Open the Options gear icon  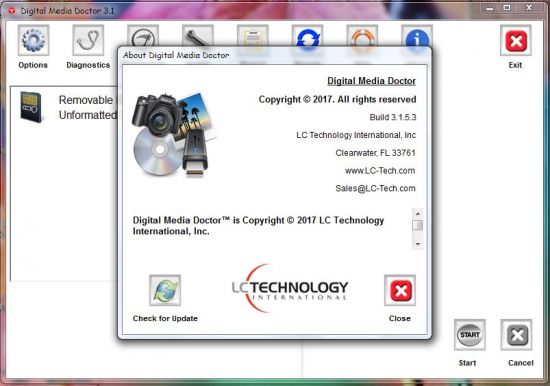coord(33,40)
